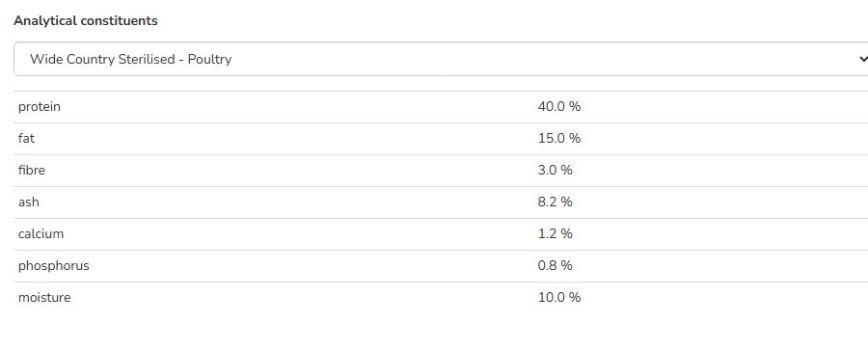
Task: Click the 15.0 % fat value
Action: coord(559,139)
